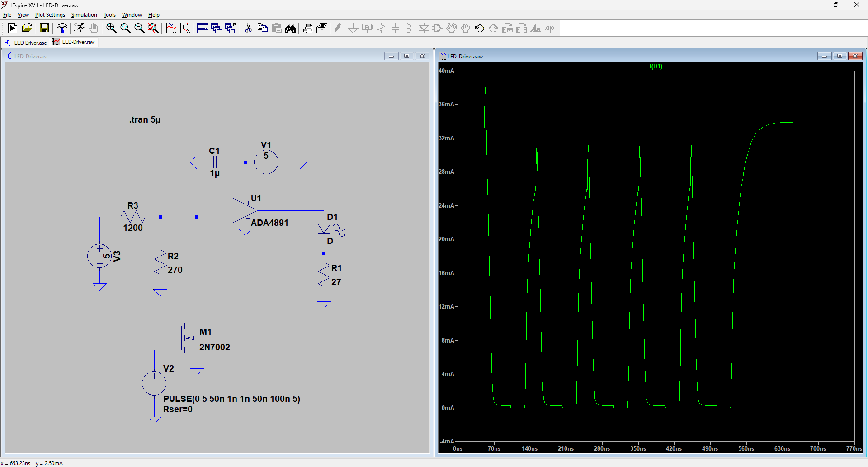Click the 1200 value of resistor R3

pos(133,228)
